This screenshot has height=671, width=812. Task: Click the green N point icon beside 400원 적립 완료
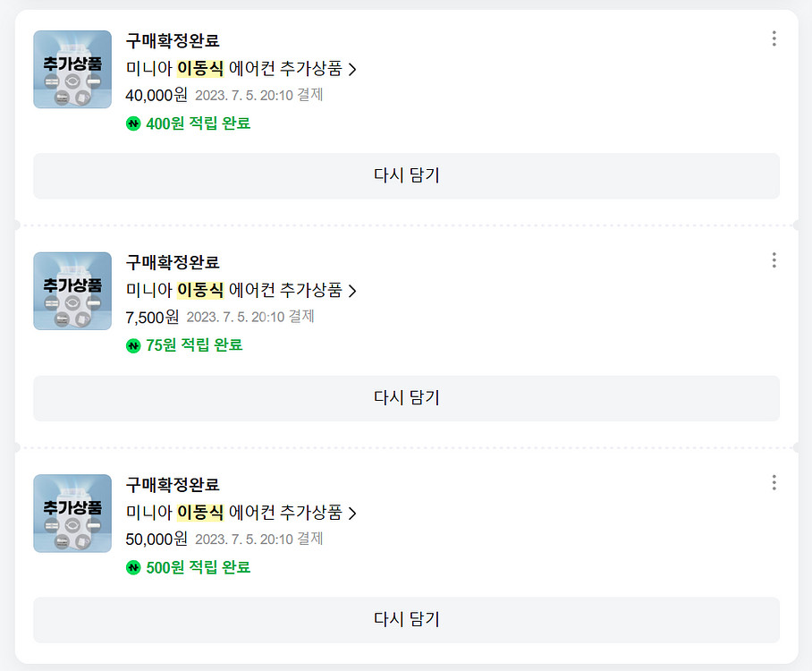[134, 123]
